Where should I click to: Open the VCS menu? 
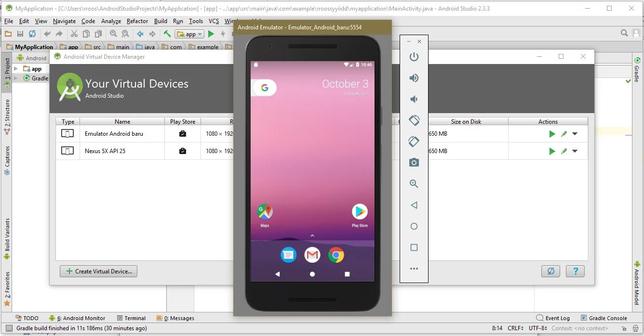(214, 21)
